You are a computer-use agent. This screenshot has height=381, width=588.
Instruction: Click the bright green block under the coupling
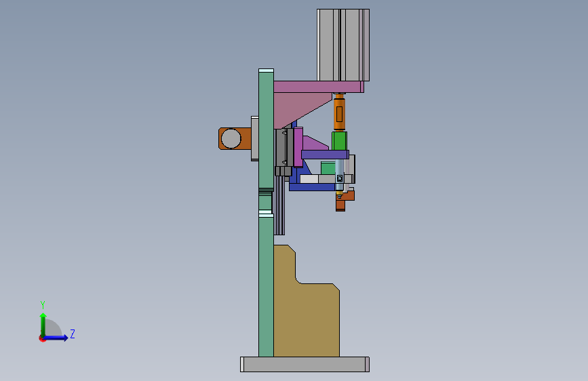pos(339,140)
